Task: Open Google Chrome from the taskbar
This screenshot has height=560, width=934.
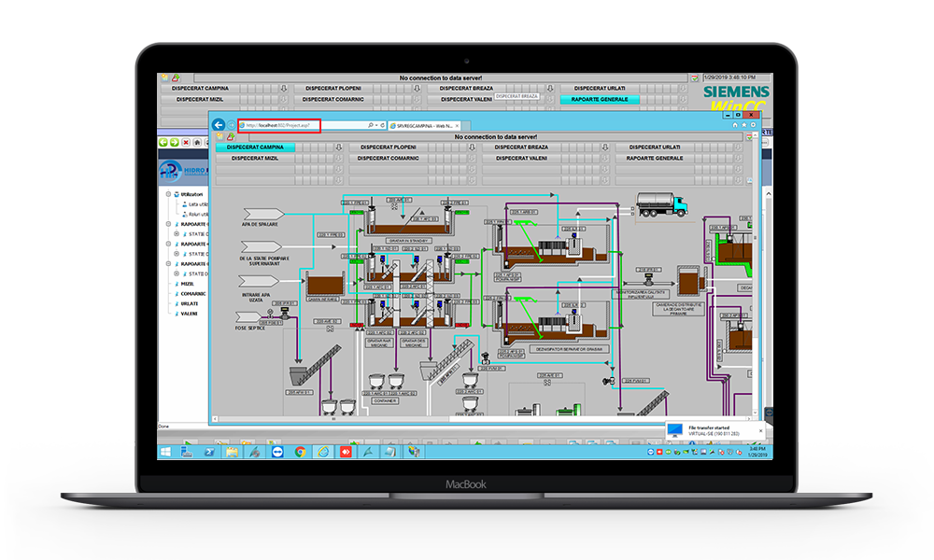Action: coord(300,453)
